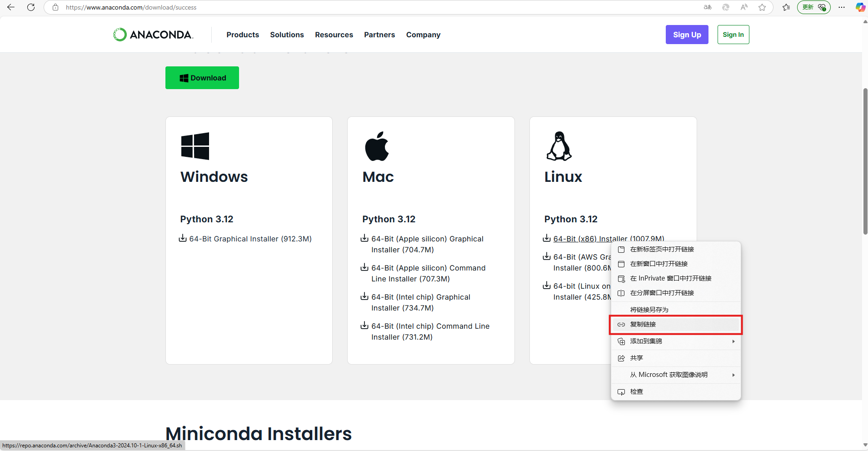Choose 将链接另存为 from context menu
The width and height of the screenshot is (868, 451).
click(676, 310)
